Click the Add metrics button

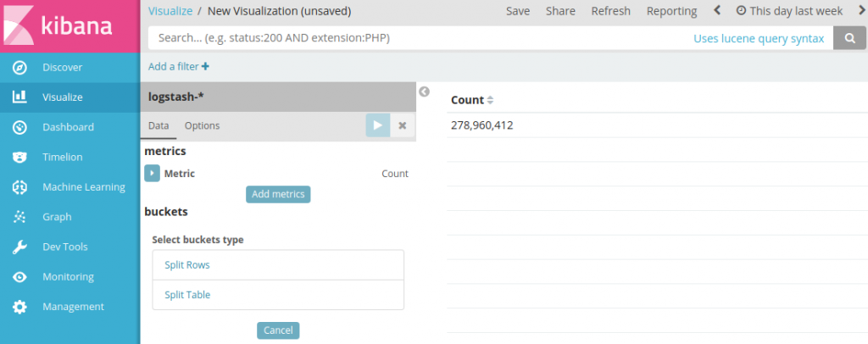[x=278, y=194]
